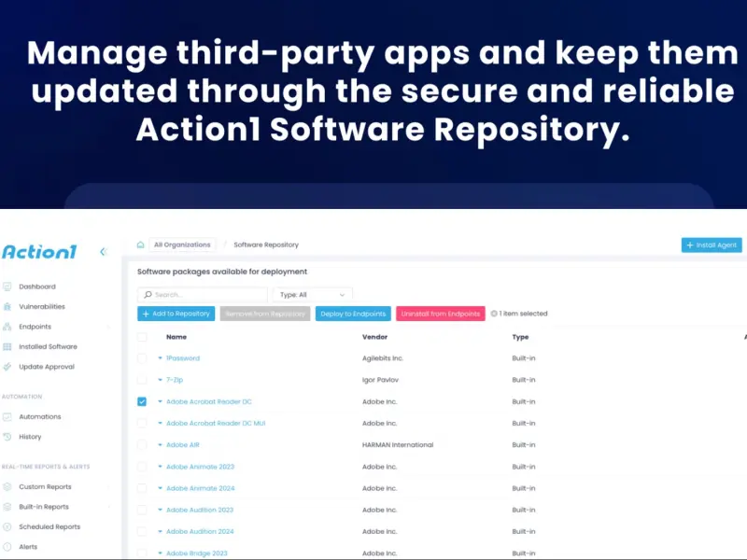This screenshot has width=747, height=560.
Task: Click the HARMAN International vendor cell
Action: coord(398,445)
